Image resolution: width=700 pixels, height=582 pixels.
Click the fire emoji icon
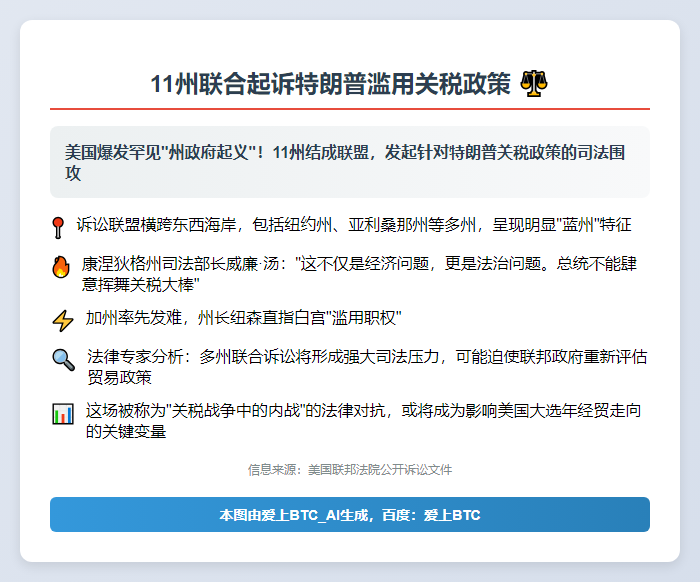click(61, 267)
